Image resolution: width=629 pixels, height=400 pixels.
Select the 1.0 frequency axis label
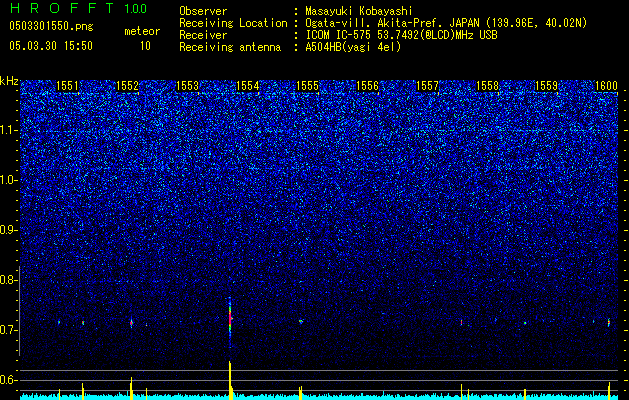pyautogui.click(x=8, y=180)
